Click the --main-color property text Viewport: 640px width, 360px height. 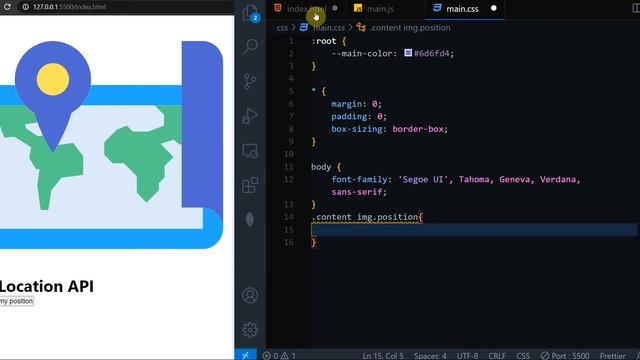pyautogui.click(x=362, y=53)
